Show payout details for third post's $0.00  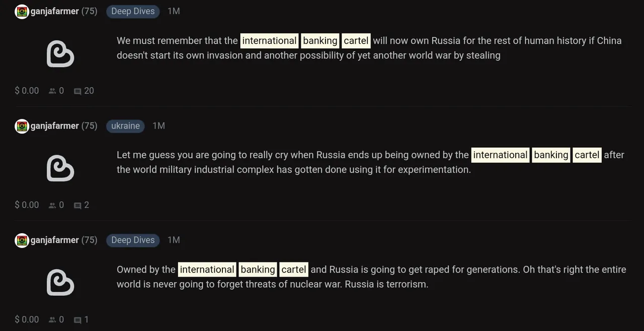click(x=27, y=319)
